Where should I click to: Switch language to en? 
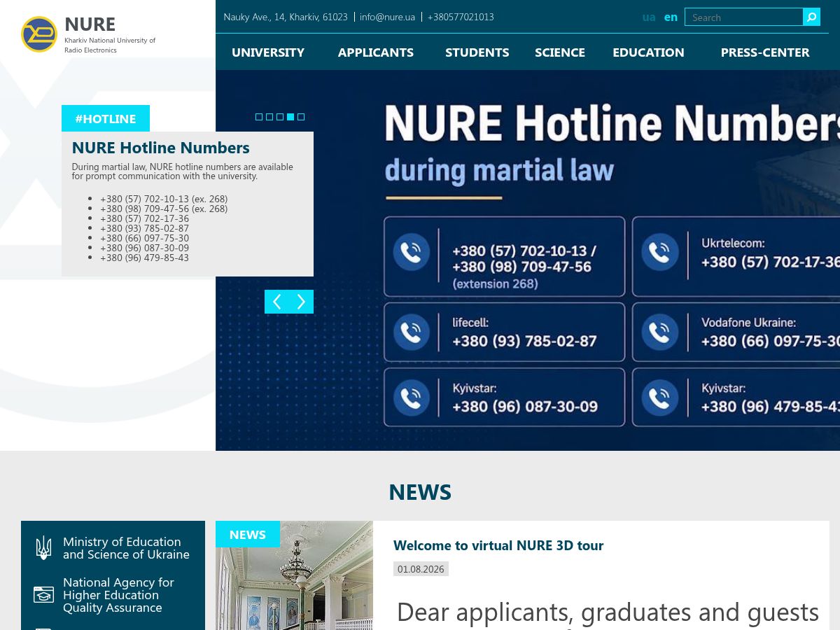point(671,17)
